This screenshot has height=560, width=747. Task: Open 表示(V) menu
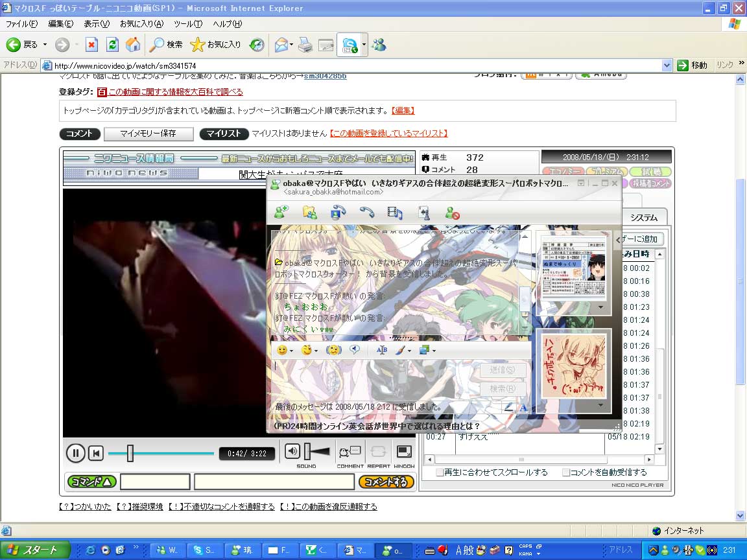pos(97,23)
